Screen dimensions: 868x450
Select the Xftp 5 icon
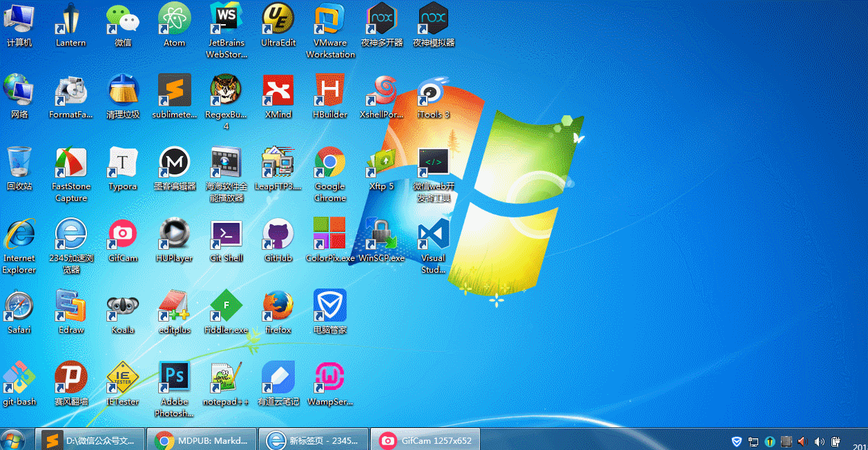pos(382,168)
